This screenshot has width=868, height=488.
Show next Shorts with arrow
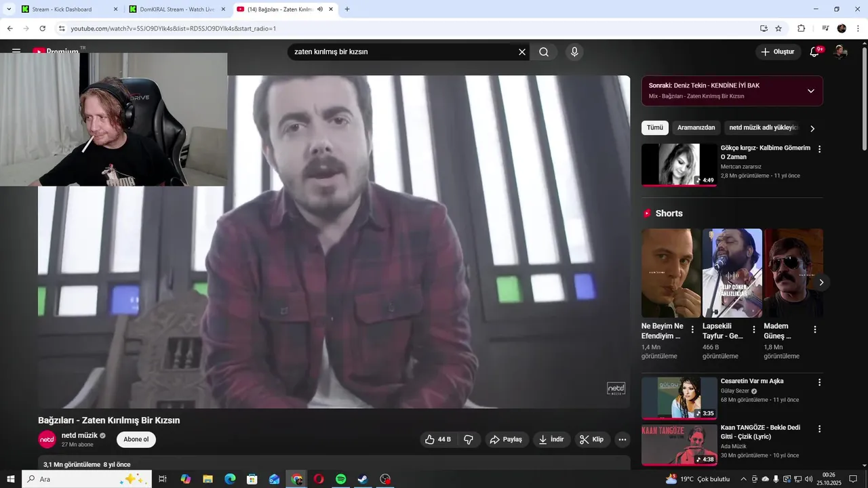(x=821, y=283)
